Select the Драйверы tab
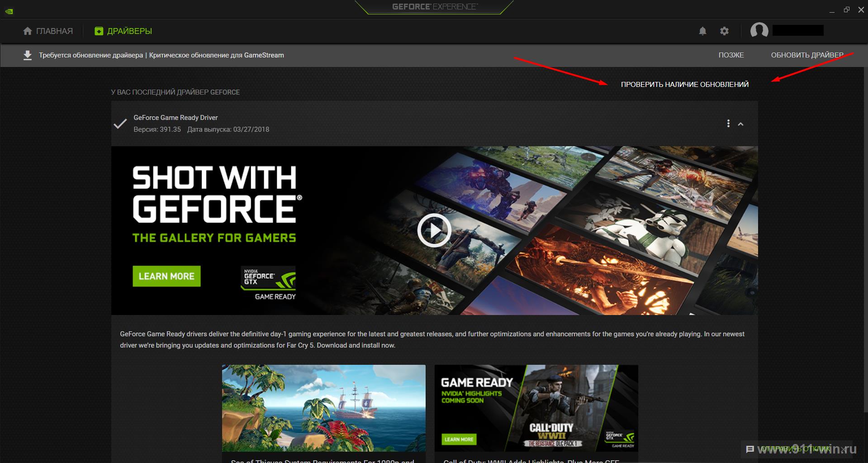868x463 pixels. coord(123,31)
